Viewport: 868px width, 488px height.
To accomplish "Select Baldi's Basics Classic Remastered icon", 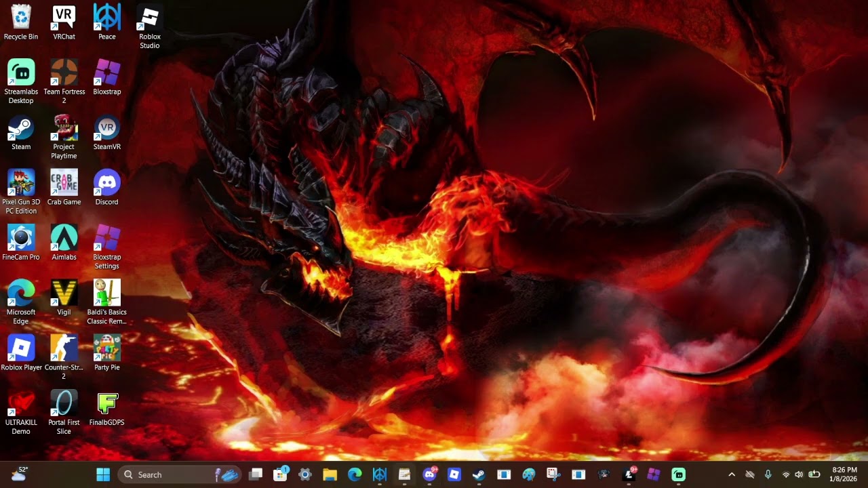I will click(107, 302).
